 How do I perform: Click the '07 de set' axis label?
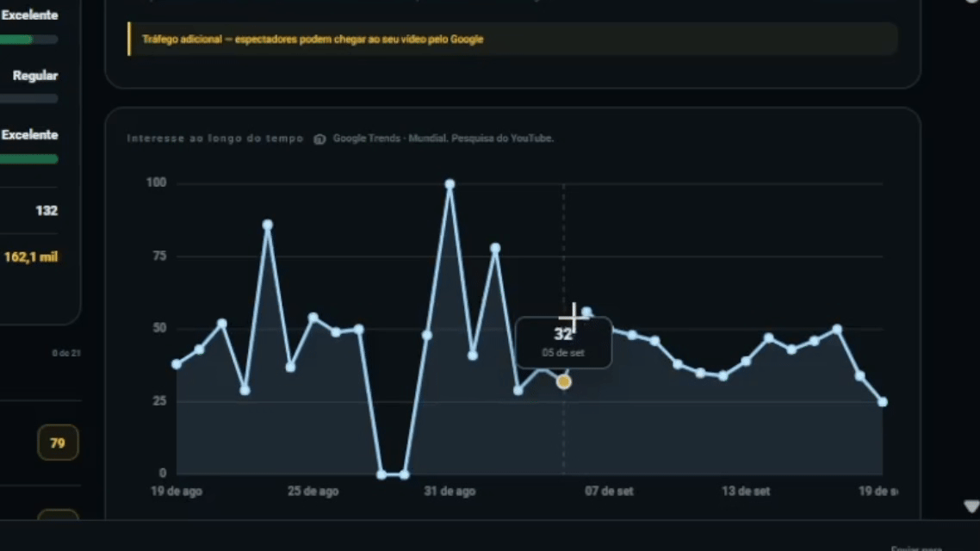[610, 491]
